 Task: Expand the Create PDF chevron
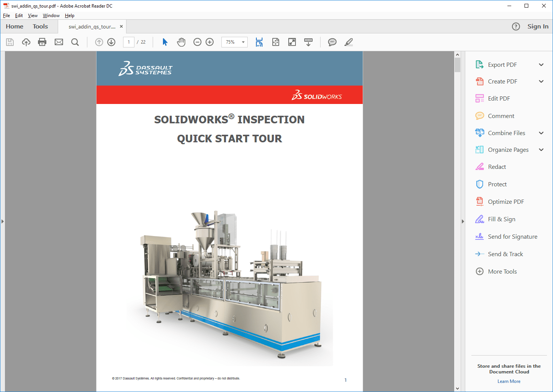point(541,82)
